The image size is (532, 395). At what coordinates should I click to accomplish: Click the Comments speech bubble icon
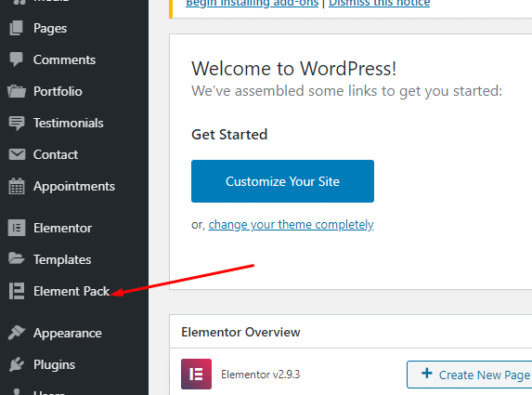pyautogui.click(x=17, y=59)
